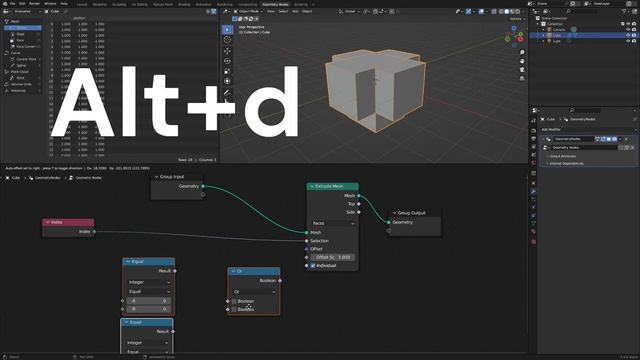
Task: Click the red X axis on navigation gizmo
Action: (x=520, y=39)
